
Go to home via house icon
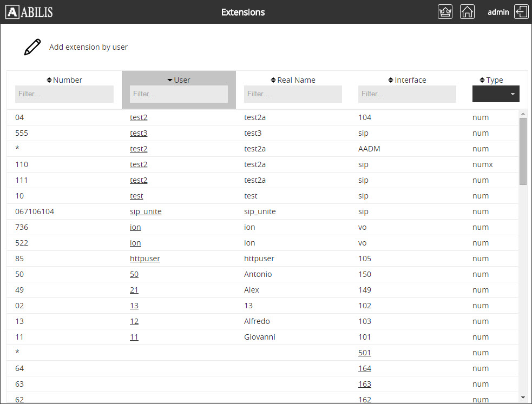pyautogui.click(x=467, y=12)
